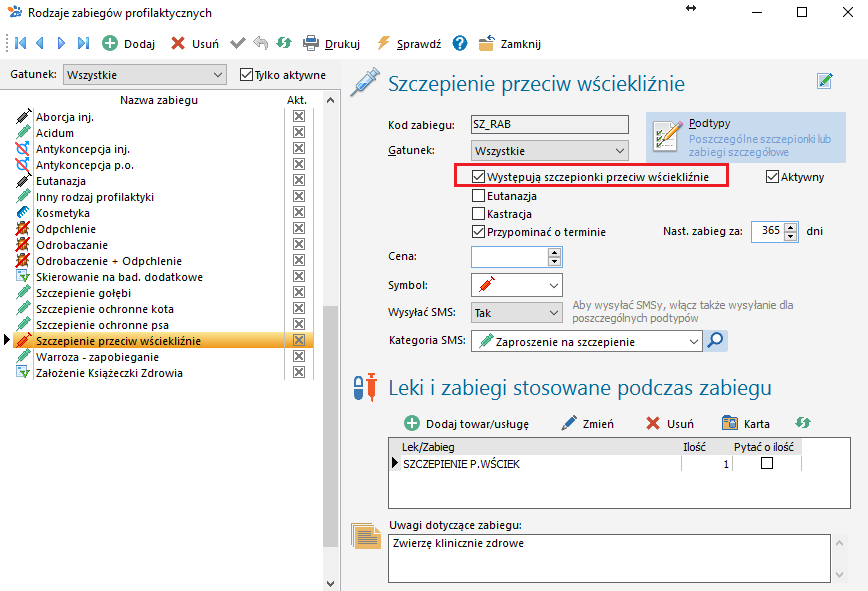Viewport: 868px width, 591px height.
Task: Open Karta for selected medicine
Action: click(746, 424)
